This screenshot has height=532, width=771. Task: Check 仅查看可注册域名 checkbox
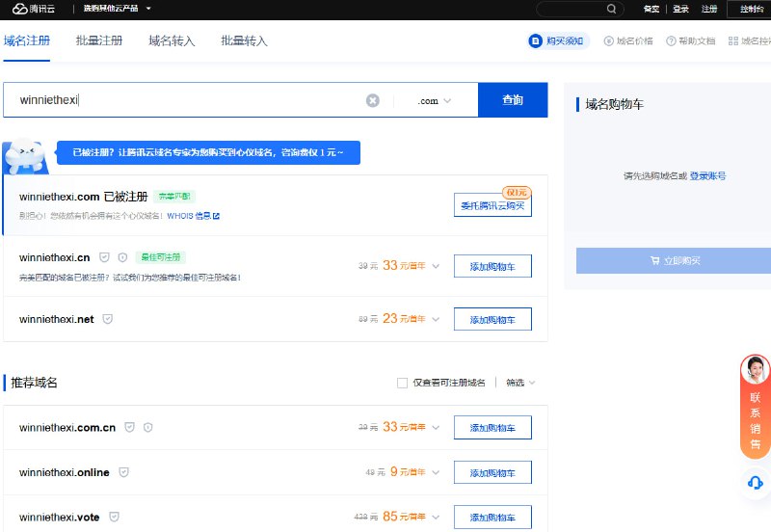tap(402, 383)
